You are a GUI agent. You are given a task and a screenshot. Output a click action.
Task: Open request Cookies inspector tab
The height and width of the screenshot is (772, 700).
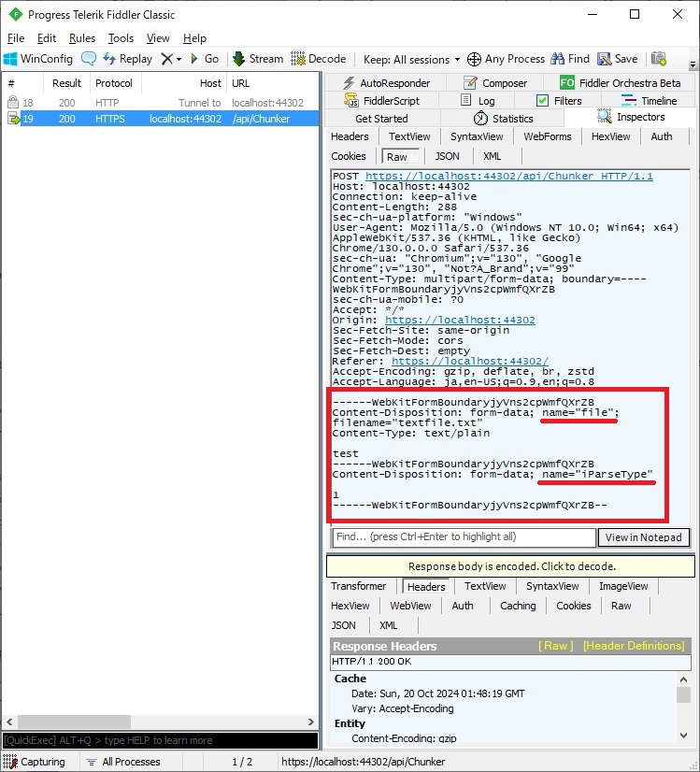[x=349, y=156]
